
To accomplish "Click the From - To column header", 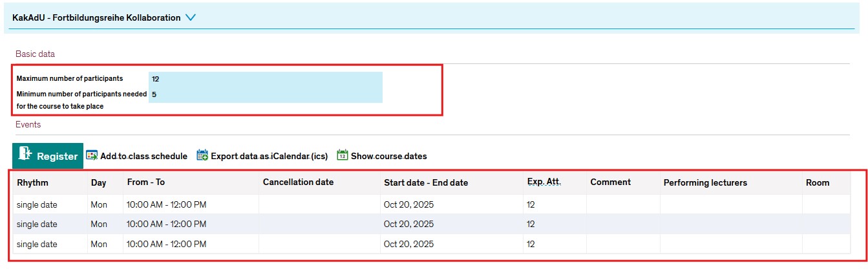I will tap(146, 182).
